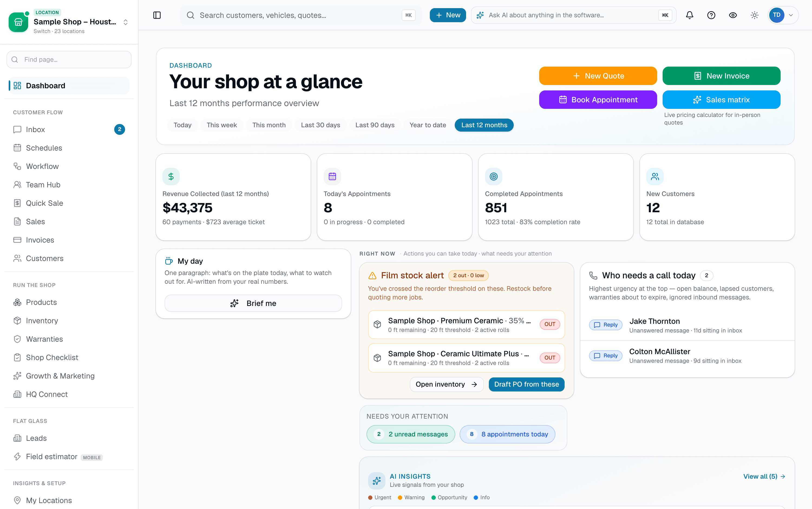Click the Invoices card icon

coord(17,240)
